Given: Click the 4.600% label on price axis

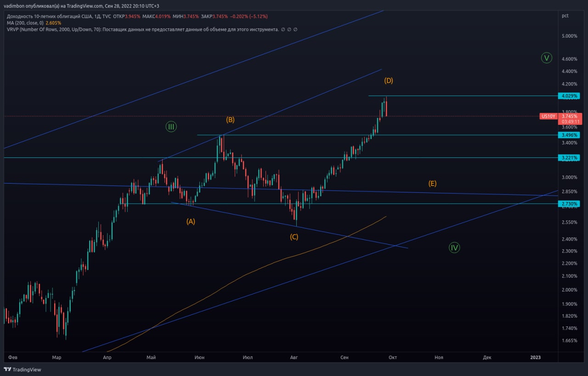Looking at the screenshot, I should (x=569, y=59).
